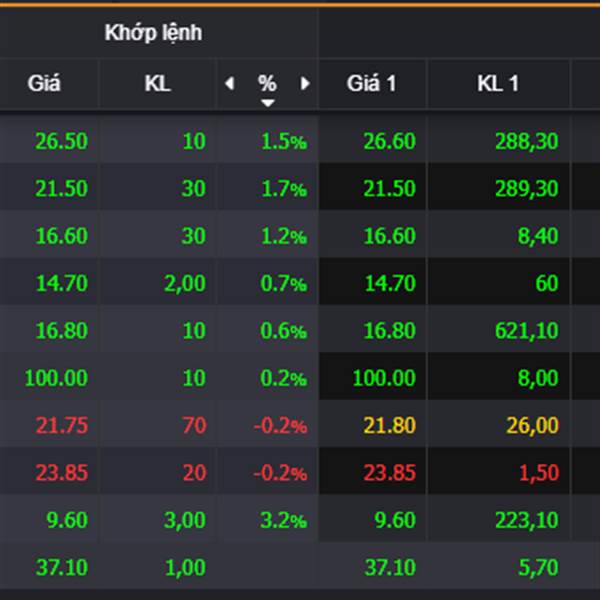Screen dimensions: 600x600
Task: Sort by the KL column header
Action: tap(157, 84)
